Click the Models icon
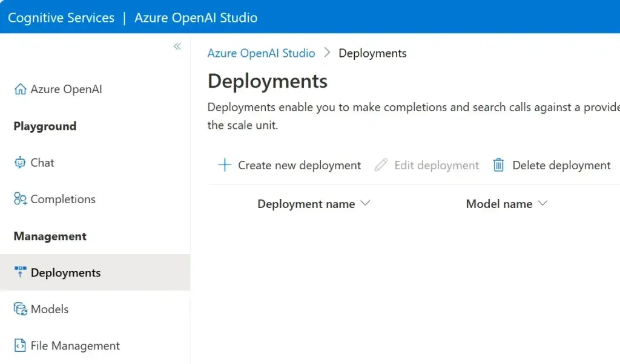Screen dimensions: 620x364 (20, 309)
